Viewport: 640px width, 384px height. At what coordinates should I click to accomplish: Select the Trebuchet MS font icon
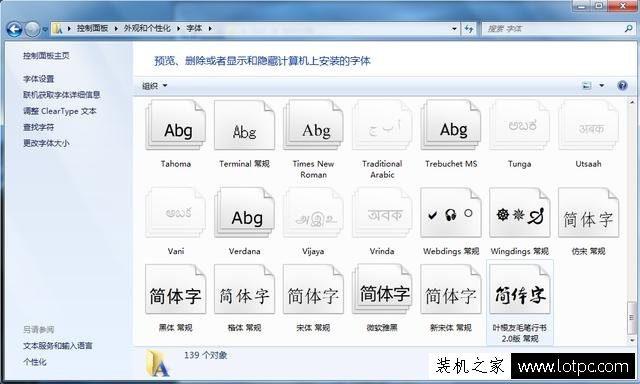451,126
